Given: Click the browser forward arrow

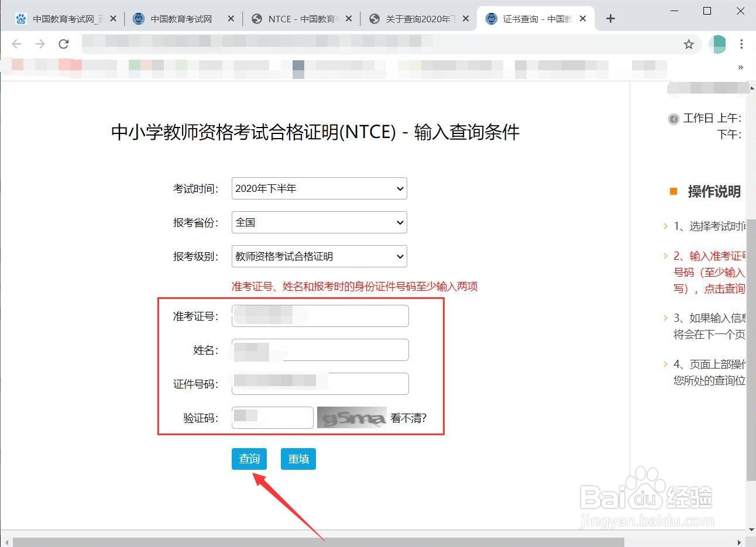Looking at the screenshot, I should click(39, 44).
